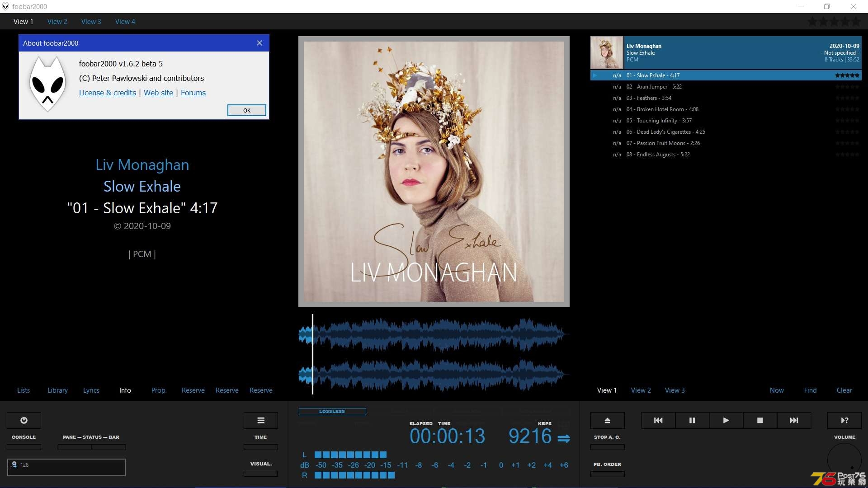Select track 04 - Broken Hotel Room

(x=726, y=109)
